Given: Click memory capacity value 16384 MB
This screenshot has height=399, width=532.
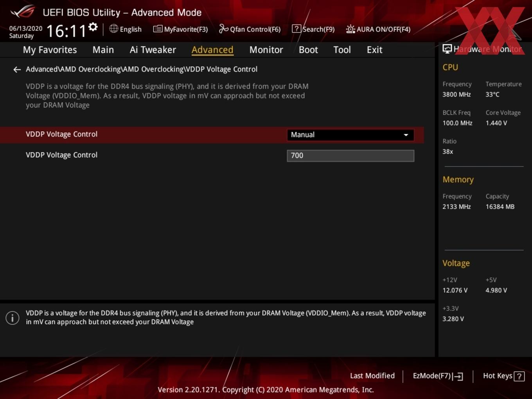Looking at the screenshot, I should [x=500, y=207].
